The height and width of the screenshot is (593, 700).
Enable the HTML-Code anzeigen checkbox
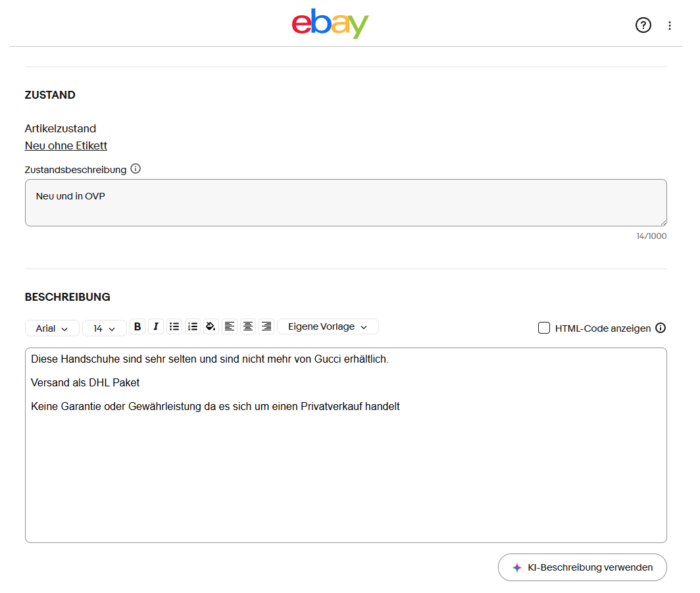pos(543,328)
